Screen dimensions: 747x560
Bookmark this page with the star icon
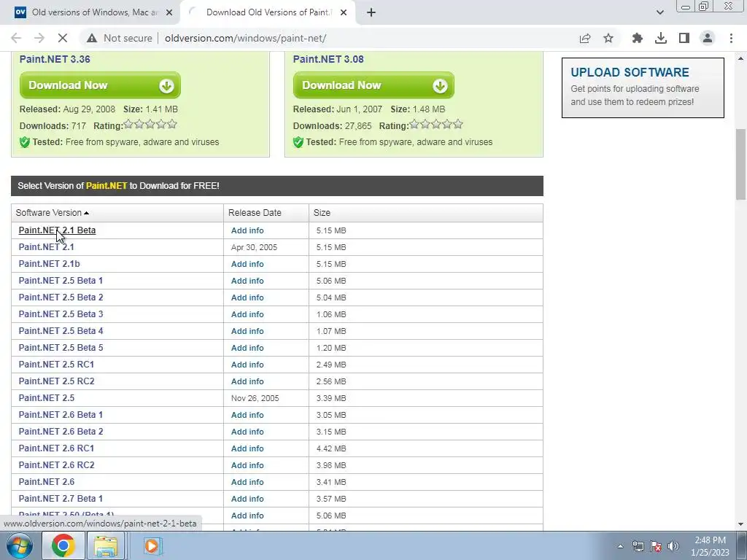(608, 38)
